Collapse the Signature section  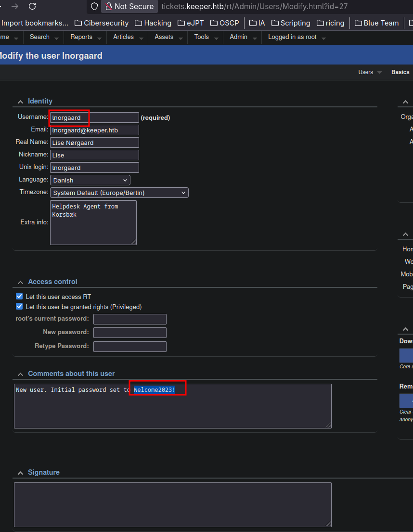[21, 473]
